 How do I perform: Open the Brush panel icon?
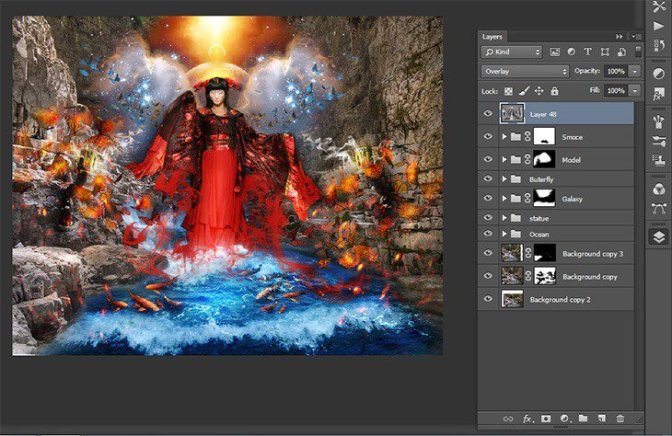pyautogui.click(x=659, y=141)
